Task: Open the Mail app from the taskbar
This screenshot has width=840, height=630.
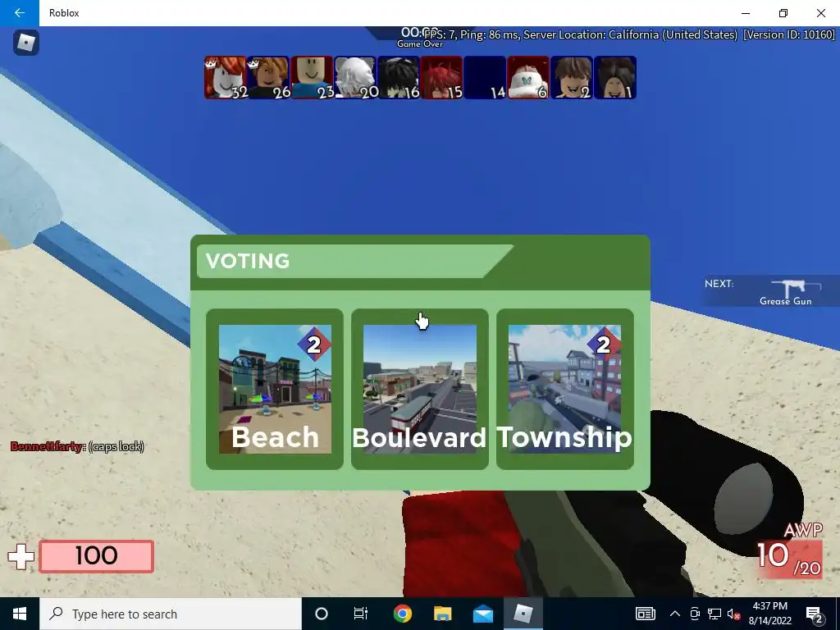Action: (482, 614)
